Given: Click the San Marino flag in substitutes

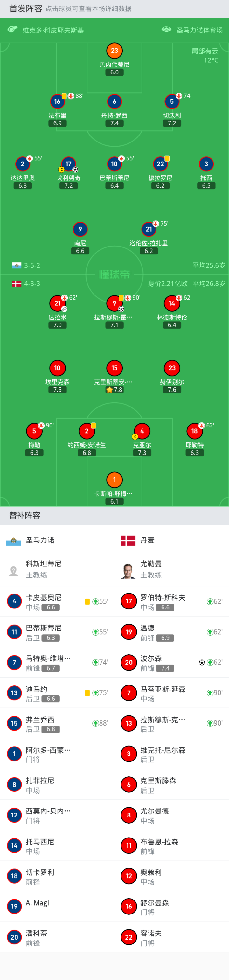Looking at the screenshot, I should (14, 540).
